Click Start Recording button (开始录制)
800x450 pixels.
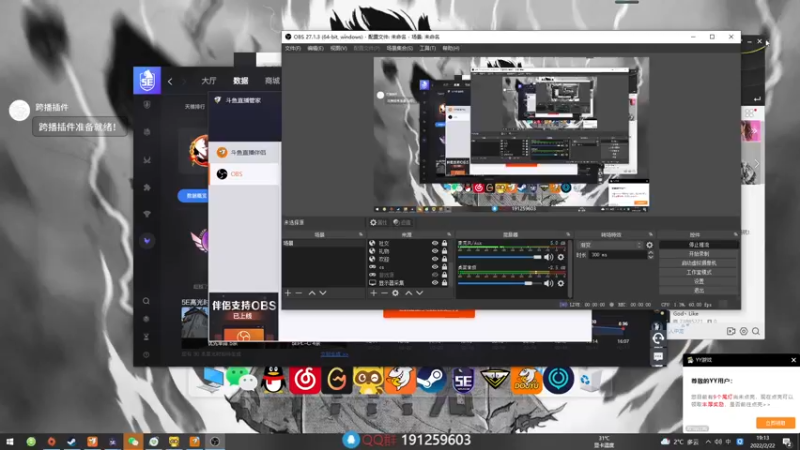[698, 254]
